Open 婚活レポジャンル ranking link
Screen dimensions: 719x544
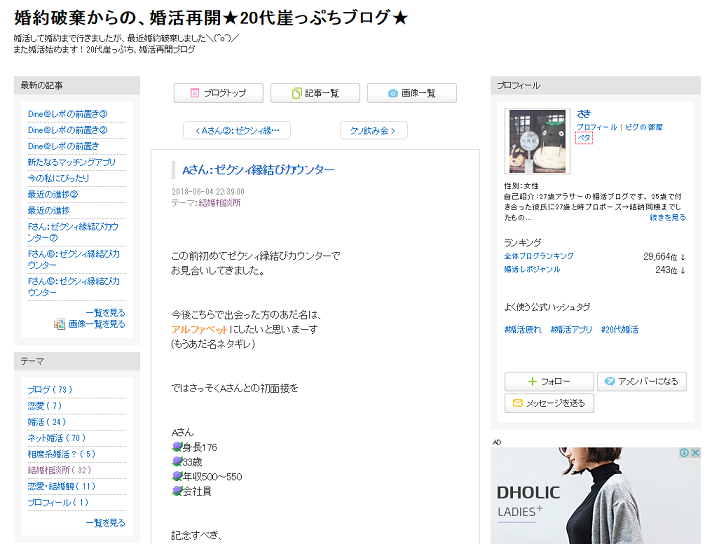(x=532, y=269)
